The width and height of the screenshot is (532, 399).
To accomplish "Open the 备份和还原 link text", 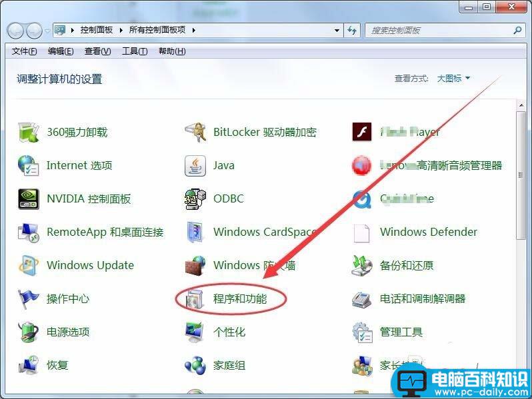I will pyautogui.click(x=407, y=265).
